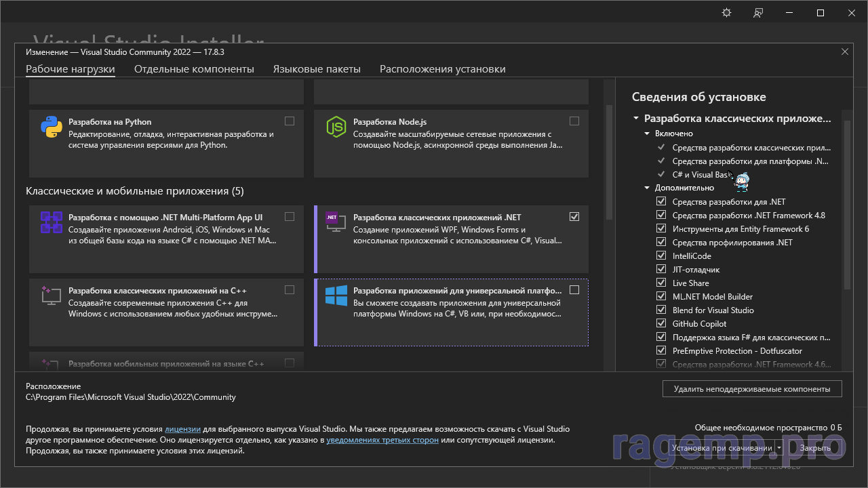Click the .NET desktop development icon

(336, 222)
